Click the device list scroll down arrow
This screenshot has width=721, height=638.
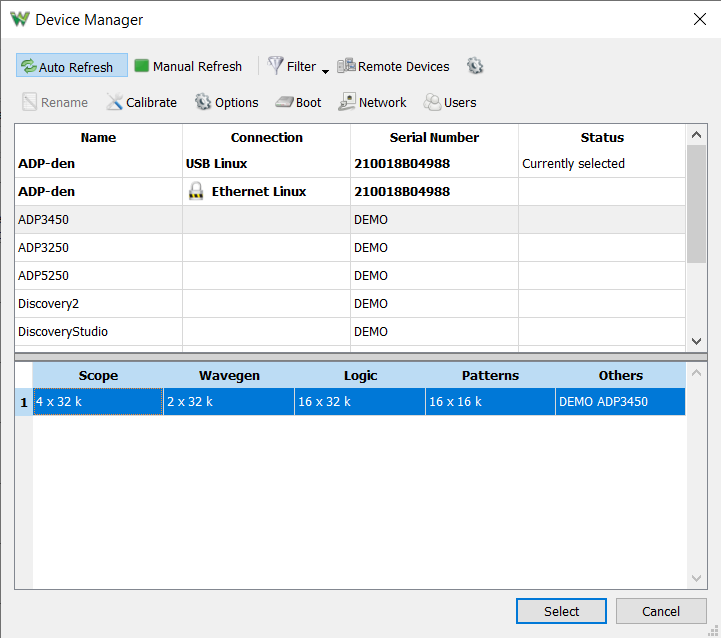[696, 341]
